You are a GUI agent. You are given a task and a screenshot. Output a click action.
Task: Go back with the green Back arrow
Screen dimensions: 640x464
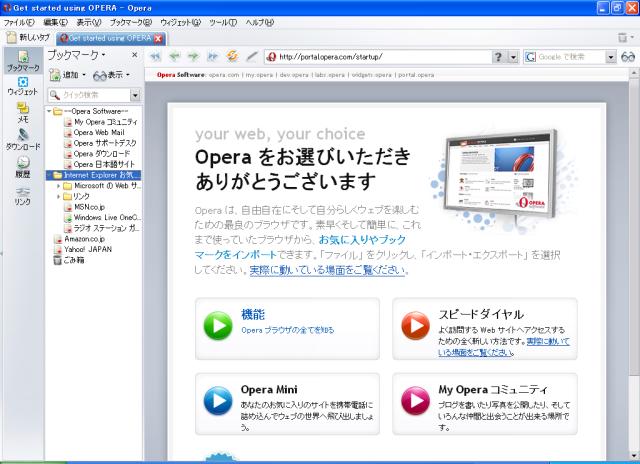point(175,56)
